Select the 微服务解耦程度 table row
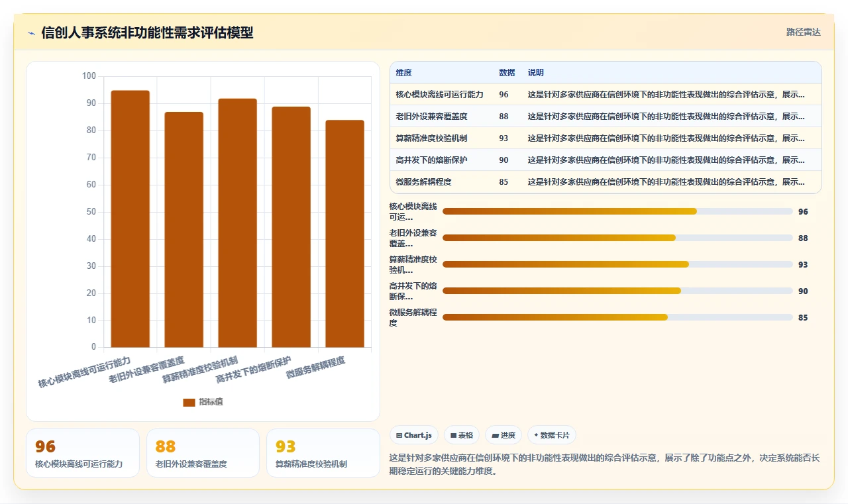The width and height of the screenshot is (848, 504). 606,182
